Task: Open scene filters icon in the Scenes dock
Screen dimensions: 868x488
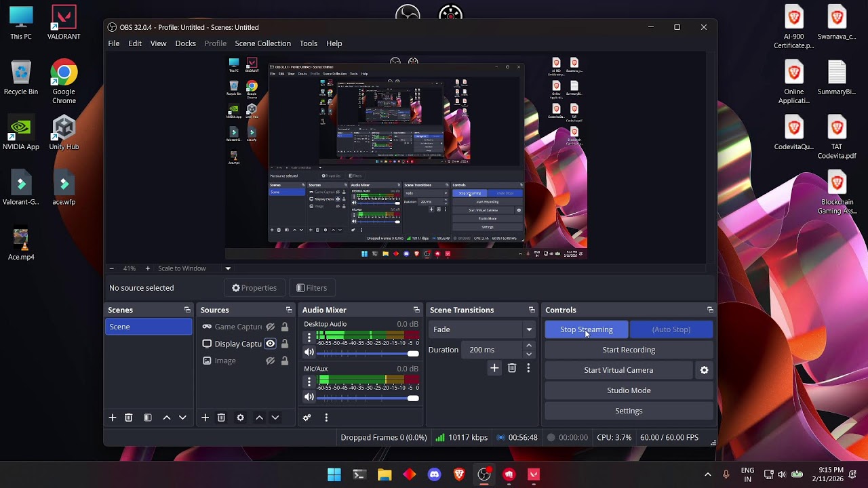Action: click(148, 418)
